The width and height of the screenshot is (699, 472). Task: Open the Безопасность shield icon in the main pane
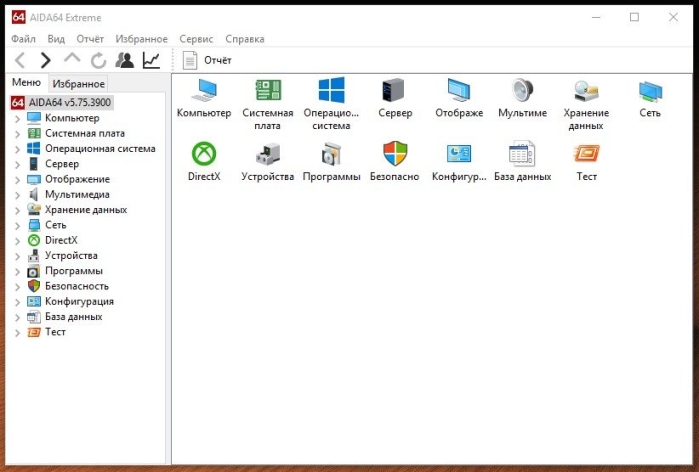(x=395, y=153)
